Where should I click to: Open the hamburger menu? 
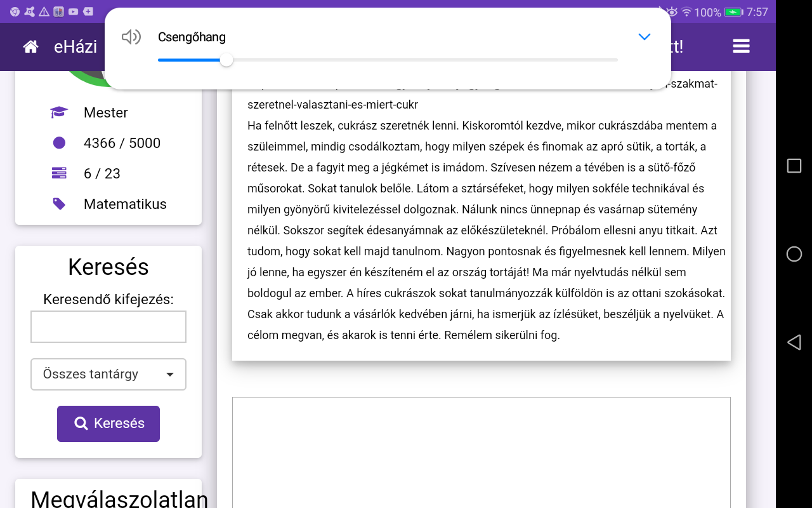[x=741, y=46]
